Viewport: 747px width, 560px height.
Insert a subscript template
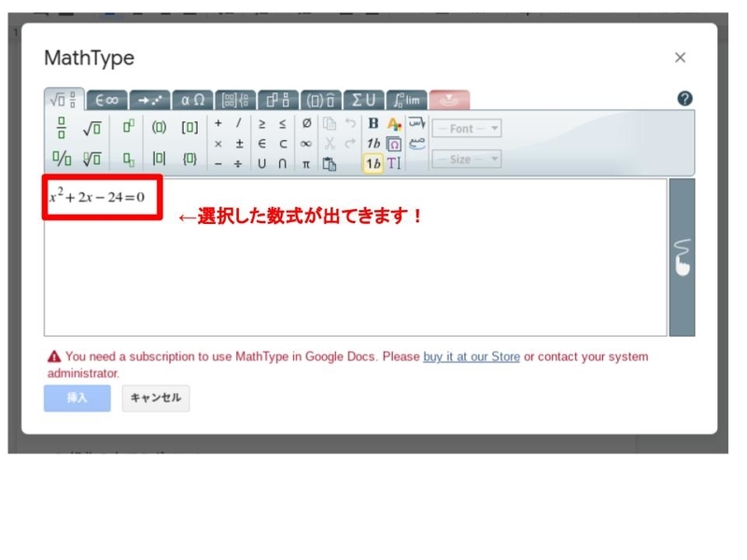129,159
